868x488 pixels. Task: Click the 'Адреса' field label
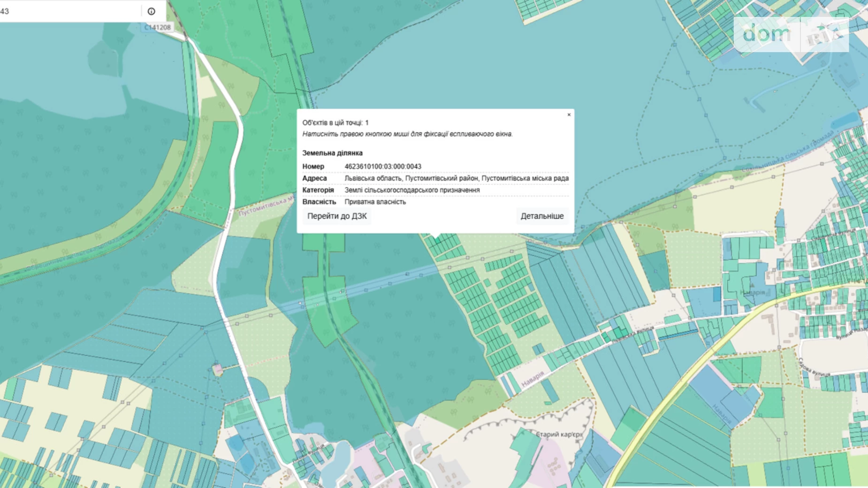(314, 178)
